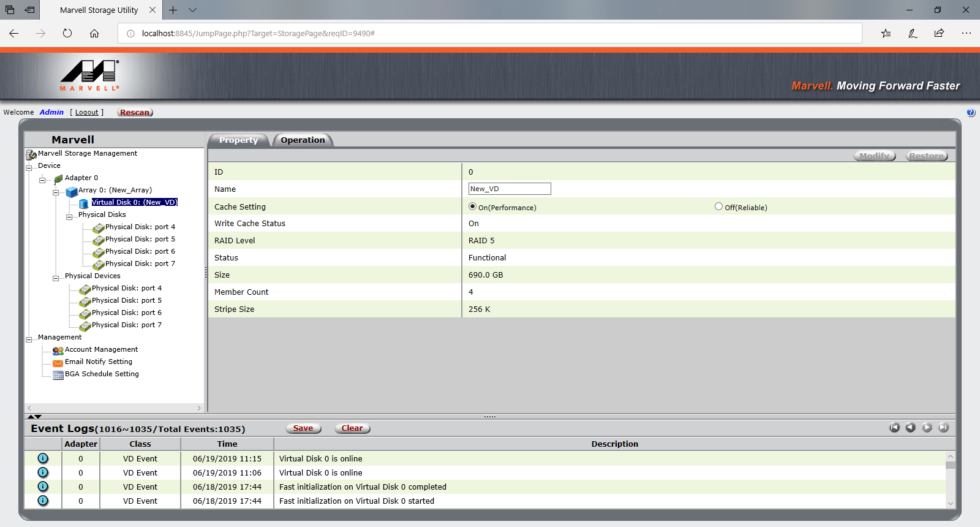The image size is (980, 527).
Task: Collapse the Physical Devices tree node
Action: 56,278
